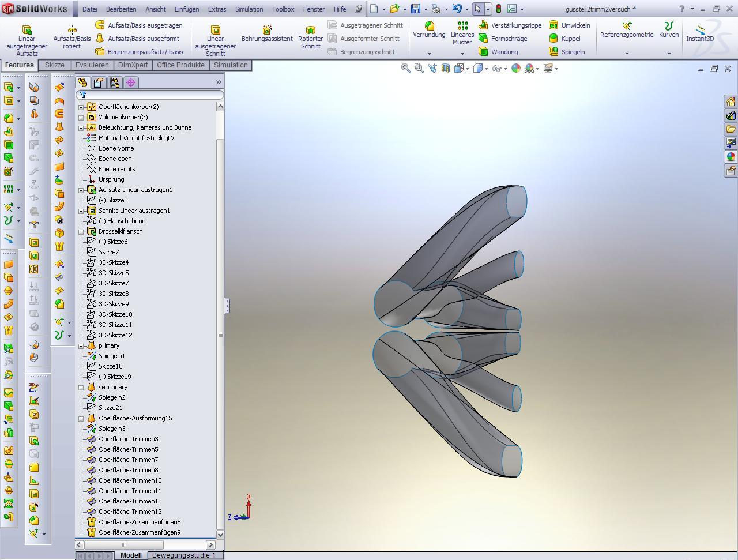Expand the Oberflächenkörper(2) folder
738x560 pixels.
pos(81,107)
